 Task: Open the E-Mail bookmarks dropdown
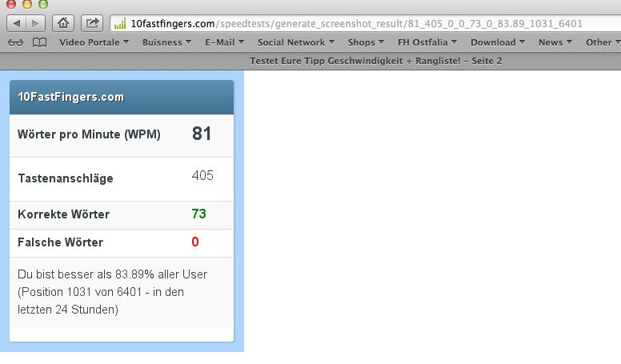224,42
